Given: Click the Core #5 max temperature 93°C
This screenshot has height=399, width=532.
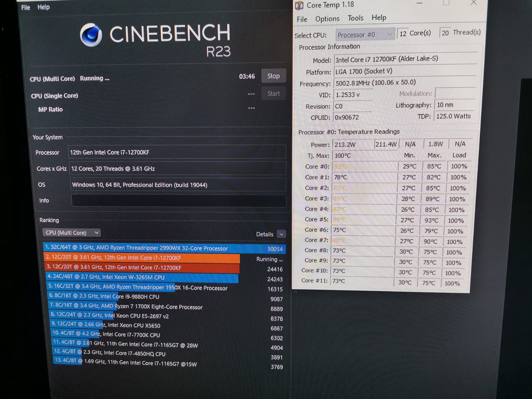Looking at the screenshot, I should [x=432, y=220].
